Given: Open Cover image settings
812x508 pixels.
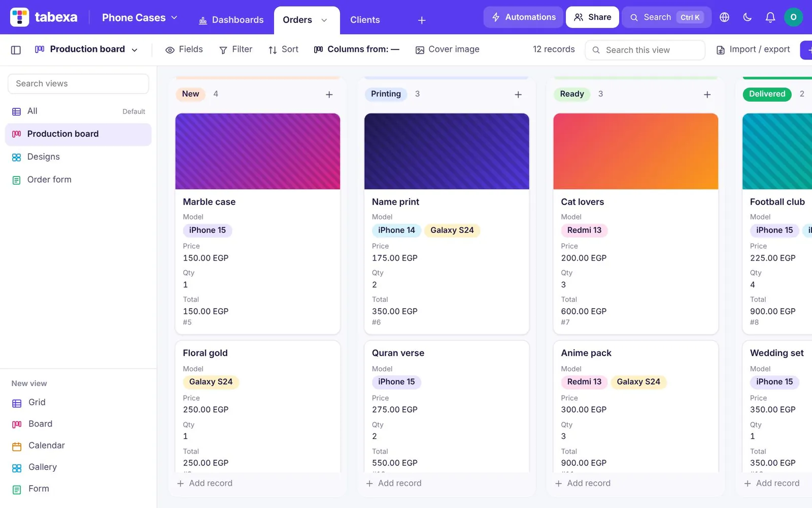Looking at the screenshot, I should [447, 49].
